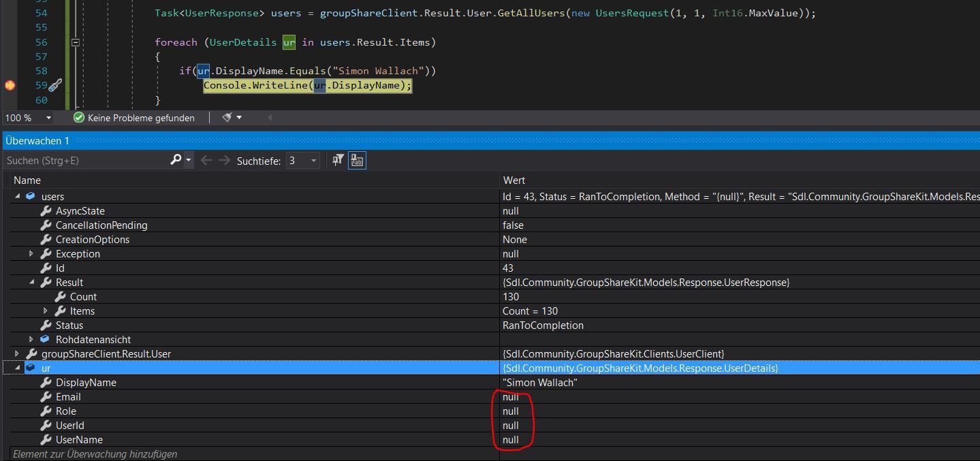Click the UserClient value of groupShareClient.Result.User
This screenshot has width=980, height=461.
[x=614, y=354]
